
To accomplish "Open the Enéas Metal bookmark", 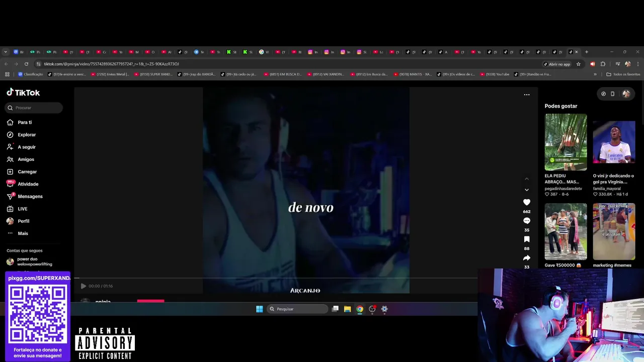I will pos(110,74).
